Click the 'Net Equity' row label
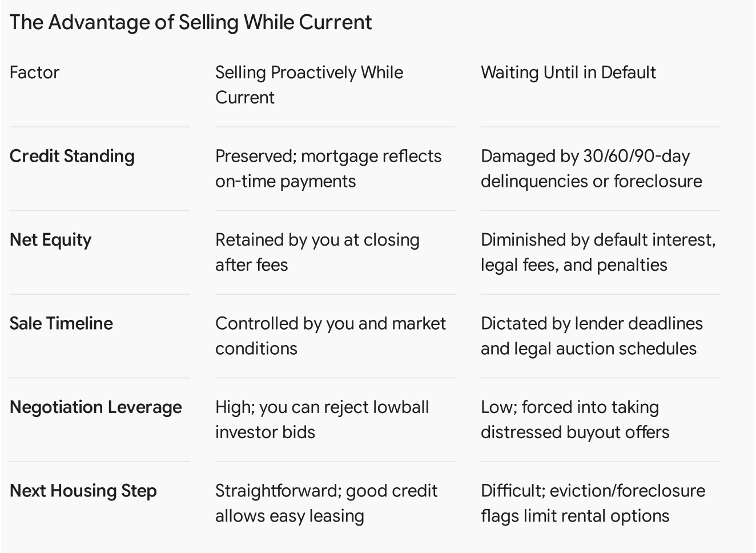 pos(50,240)
